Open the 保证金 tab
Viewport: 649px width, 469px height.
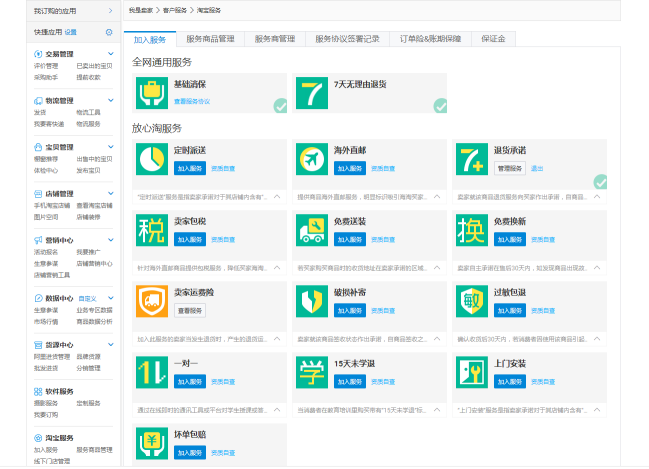[x=492, y=39]
